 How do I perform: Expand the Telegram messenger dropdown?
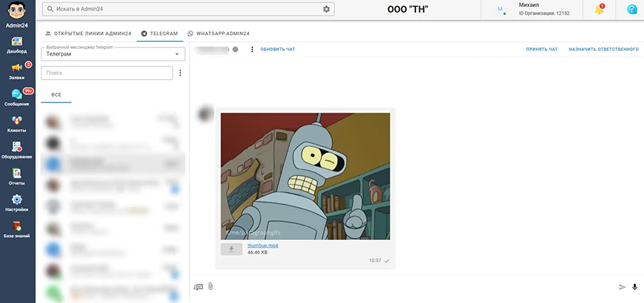pyautogui.click(x=113, y=54)
